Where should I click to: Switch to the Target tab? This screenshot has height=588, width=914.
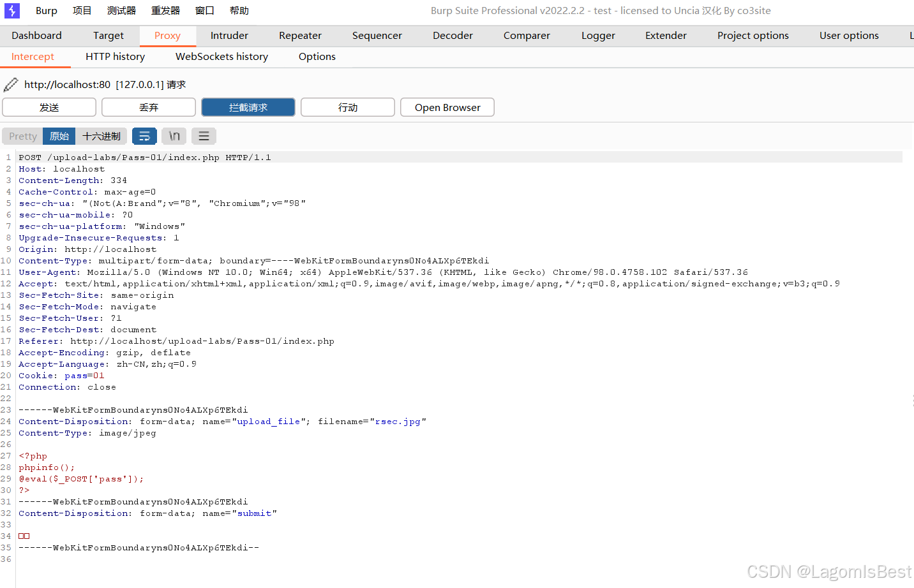[x=109, y=36]
